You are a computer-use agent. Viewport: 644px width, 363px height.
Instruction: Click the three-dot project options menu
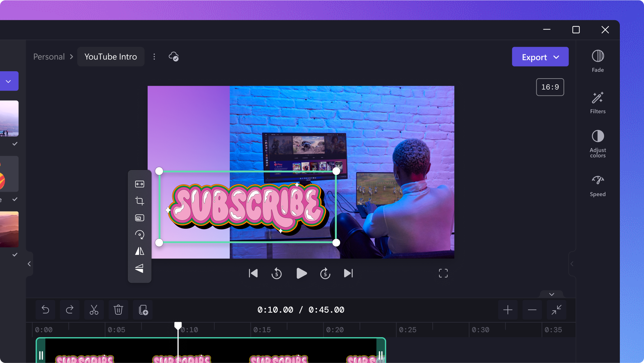[x=155, y=57]
